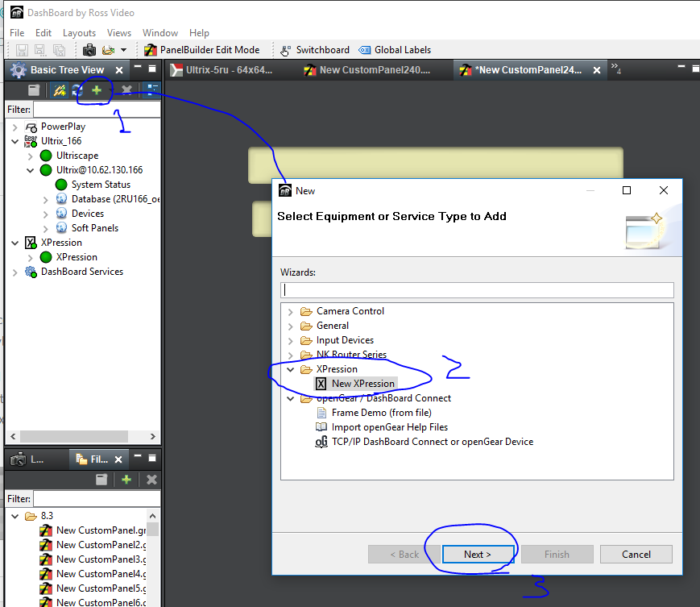Click green plus in the File Navigator panel
Screen dimensions: 700x607
pyautogui.click(x=126, y=480)
